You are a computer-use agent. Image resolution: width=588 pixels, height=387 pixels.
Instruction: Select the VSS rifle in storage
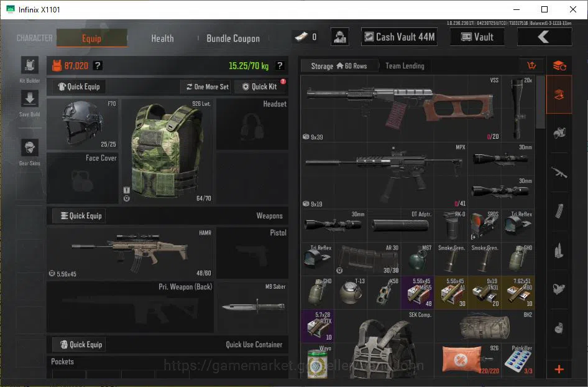[x=400, y=108]
